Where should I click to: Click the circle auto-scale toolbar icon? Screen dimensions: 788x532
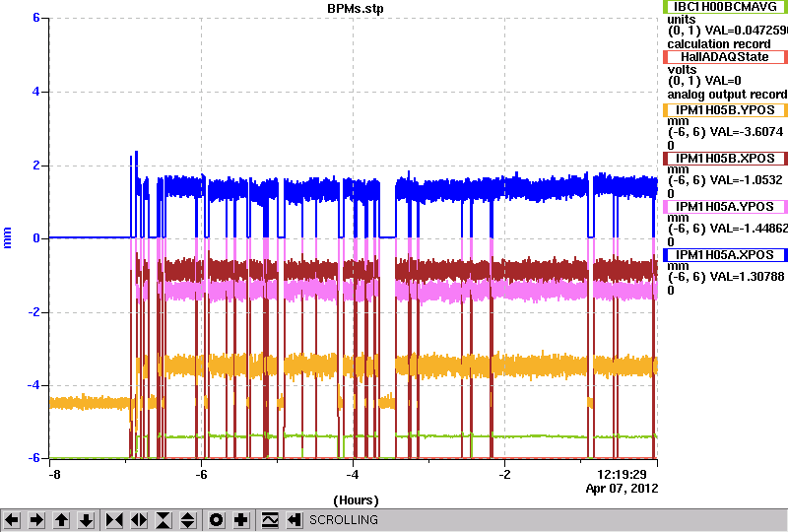217,520
